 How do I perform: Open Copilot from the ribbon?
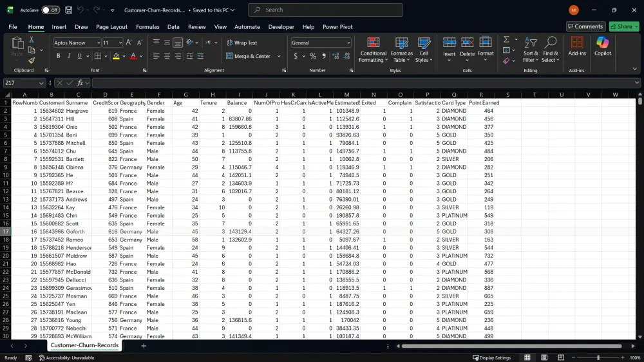(x=603, y=46)
